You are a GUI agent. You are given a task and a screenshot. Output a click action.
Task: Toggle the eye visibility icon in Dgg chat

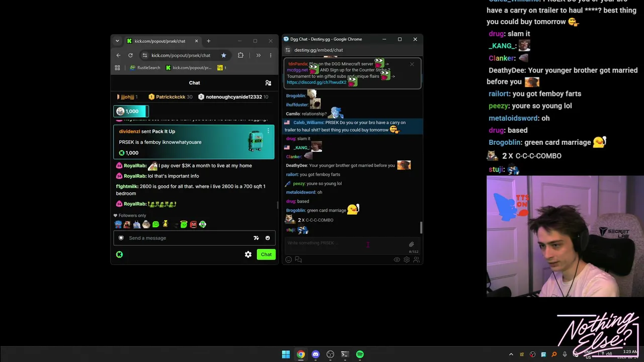pos(396,259)
